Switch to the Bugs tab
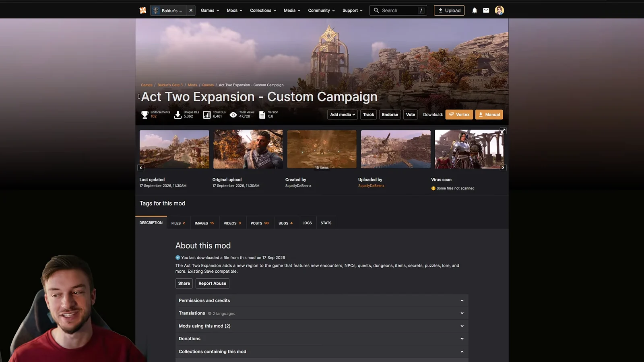The image size is (644, 362). 286,223
